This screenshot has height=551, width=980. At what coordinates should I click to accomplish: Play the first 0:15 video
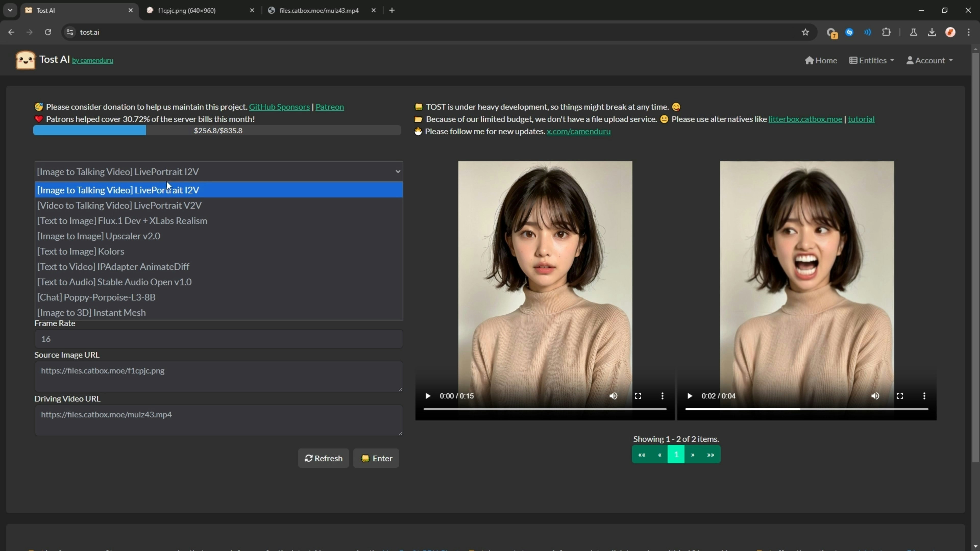(x=428, y=396)
